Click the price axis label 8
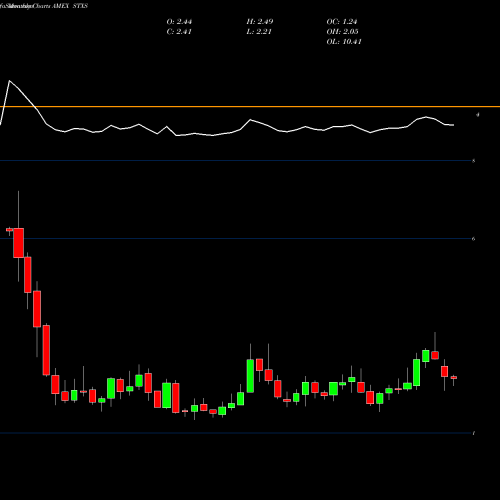The width and height of the screenshot is (500, 500). pyautogui.click(x=474, y=161)
